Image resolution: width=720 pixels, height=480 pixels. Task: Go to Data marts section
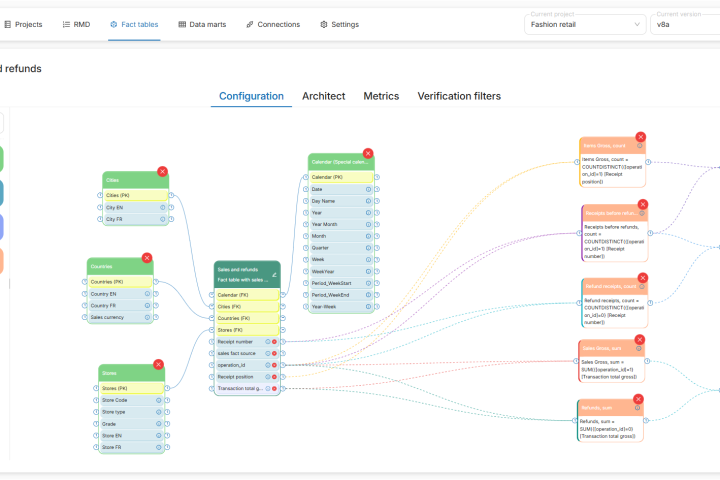coord(206,24)
